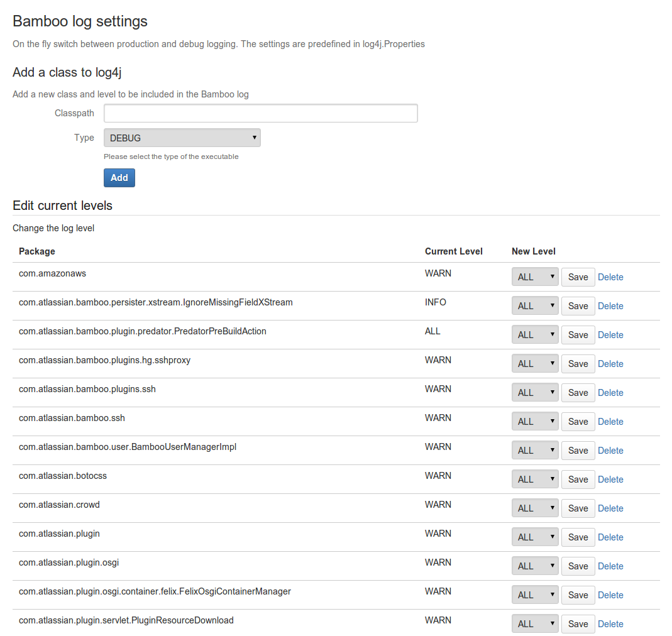
Task: Select the PredatorPreBuildAction package name
Action: [142, 331]
